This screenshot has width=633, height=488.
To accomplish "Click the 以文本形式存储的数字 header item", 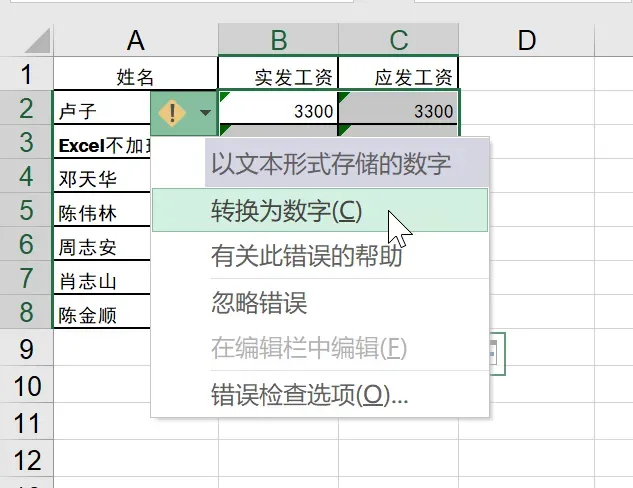I will [330, 164].
